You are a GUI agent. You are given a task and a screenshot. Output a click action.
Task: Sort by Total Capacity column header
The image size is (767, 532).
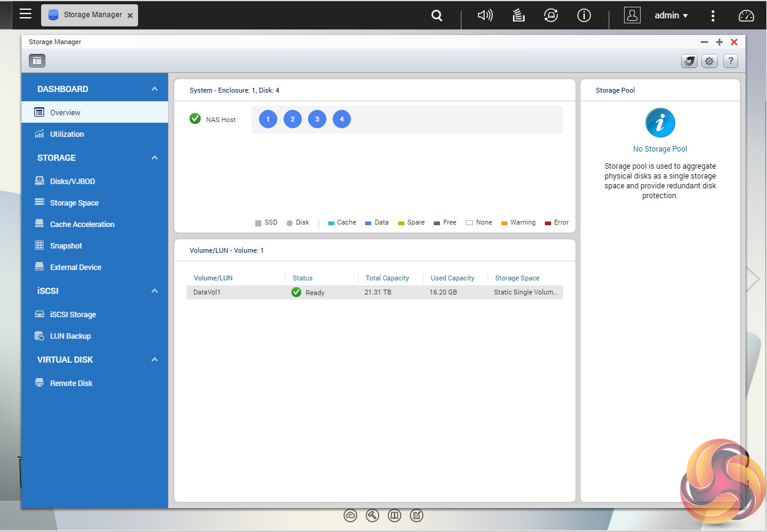[x=387, y=278]
